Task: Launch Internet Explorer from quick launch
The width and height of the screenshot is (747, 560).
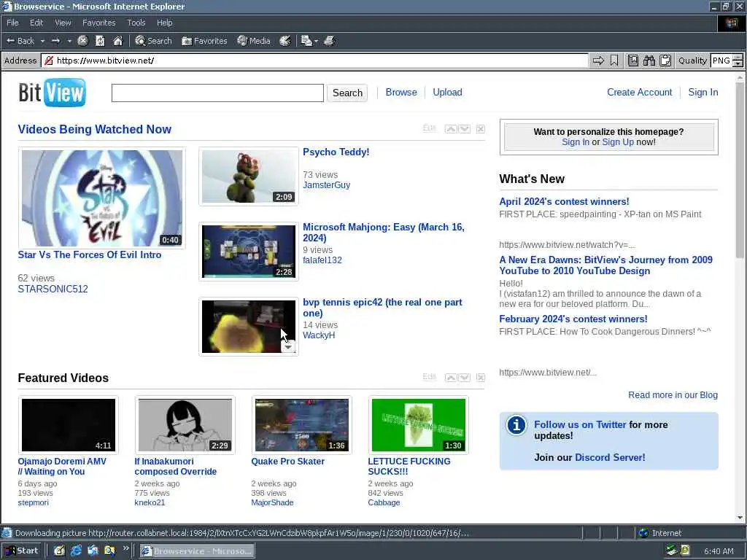Action: pyautogui.click(x=76, y=551)
